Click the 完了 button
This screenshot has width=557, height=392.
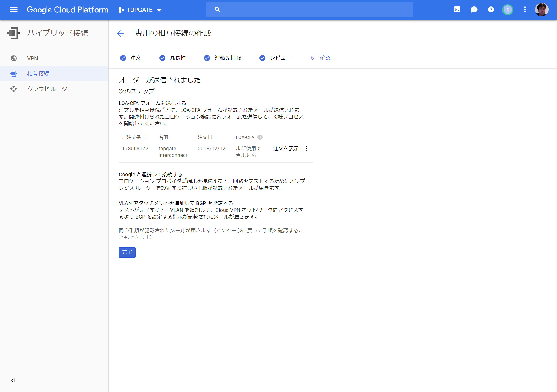pos(127,252)
